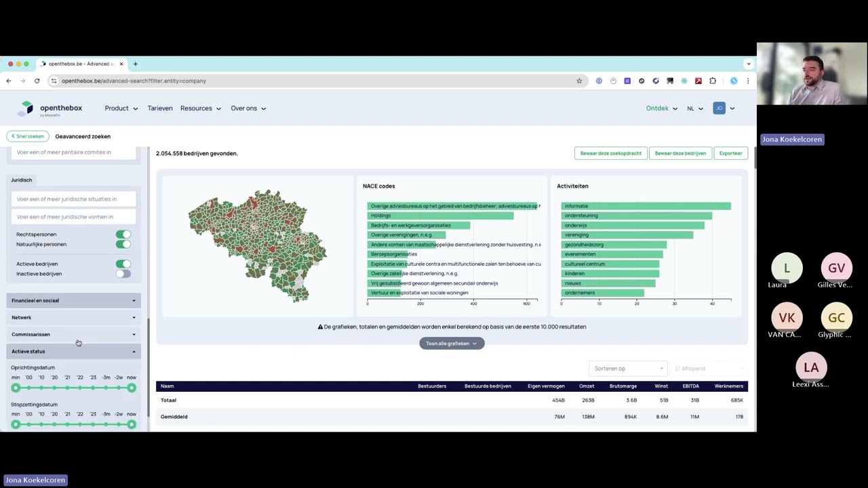Open the Resources menu
The width and height of the screenshot is (868, 488).
200,108
